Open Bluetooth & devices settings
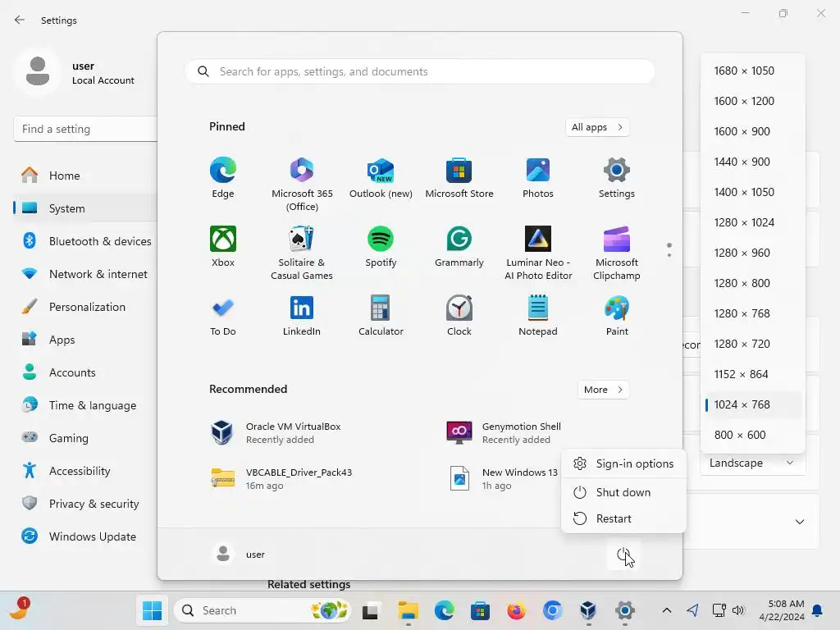The width and height of the screenshot is (840, 630). pyautogui.click(x=85, y=241)
